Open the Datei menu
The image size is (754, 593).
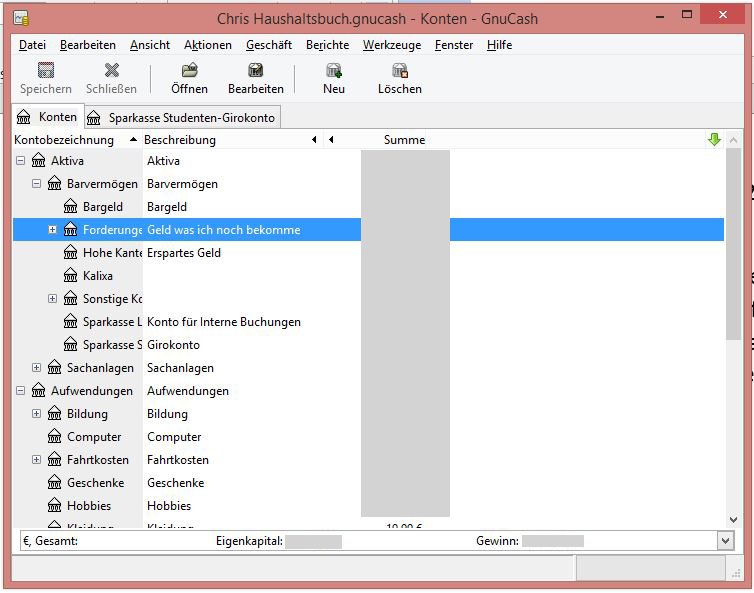(x=32, y=45)
